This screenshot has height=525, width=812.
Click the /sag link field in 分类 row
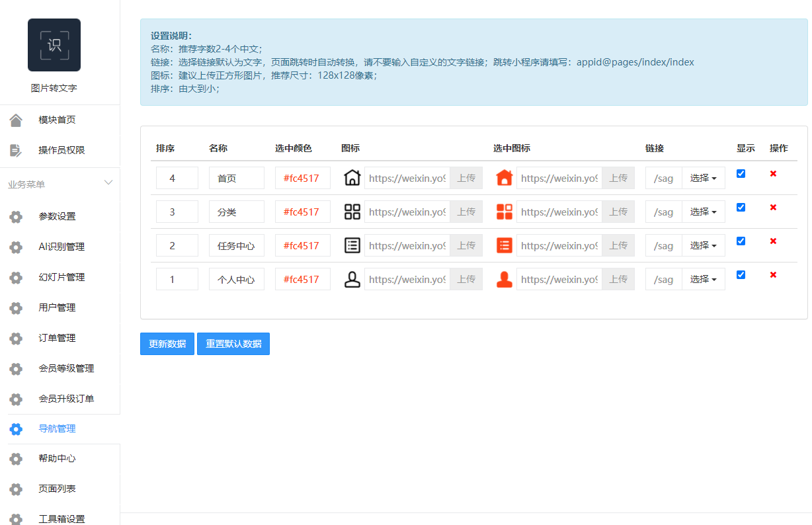tap(664, 212)
